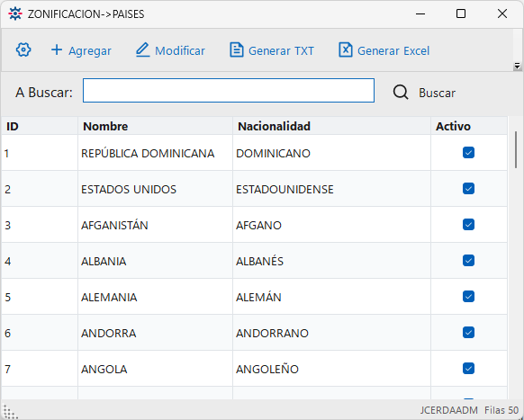Screen dimensions: 524x420
Task: Click ID cell 4 in the table
Action: (40, 261)
